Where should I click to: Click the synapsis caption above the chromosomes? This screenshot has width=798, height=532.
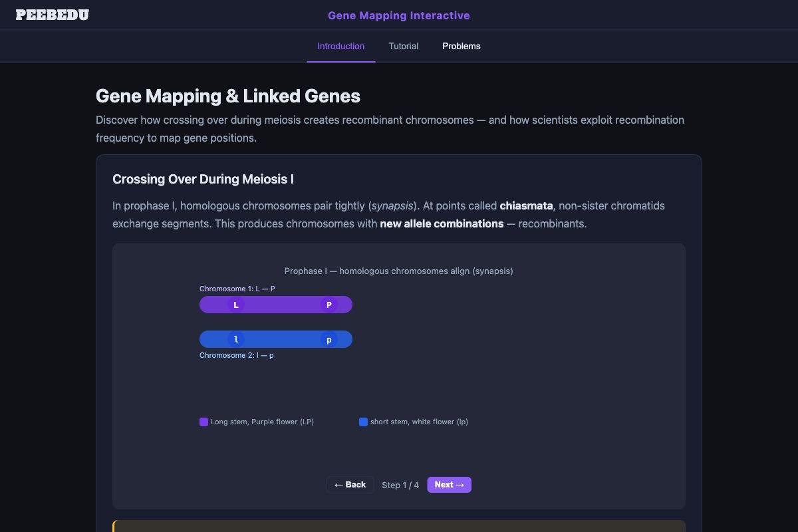tap(398, 271)
